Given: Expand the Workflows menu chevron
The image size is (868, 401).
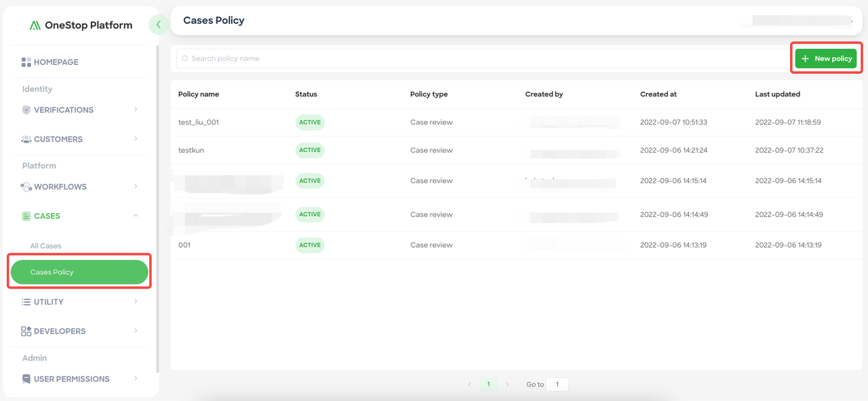Looking at the screenshot, I should (x=136, y=186).
